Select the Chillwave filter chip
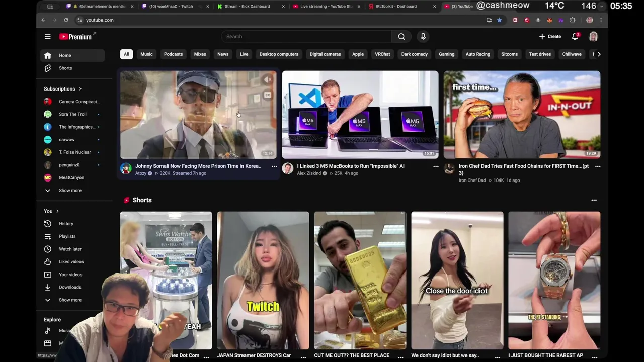 click(572, 54)
